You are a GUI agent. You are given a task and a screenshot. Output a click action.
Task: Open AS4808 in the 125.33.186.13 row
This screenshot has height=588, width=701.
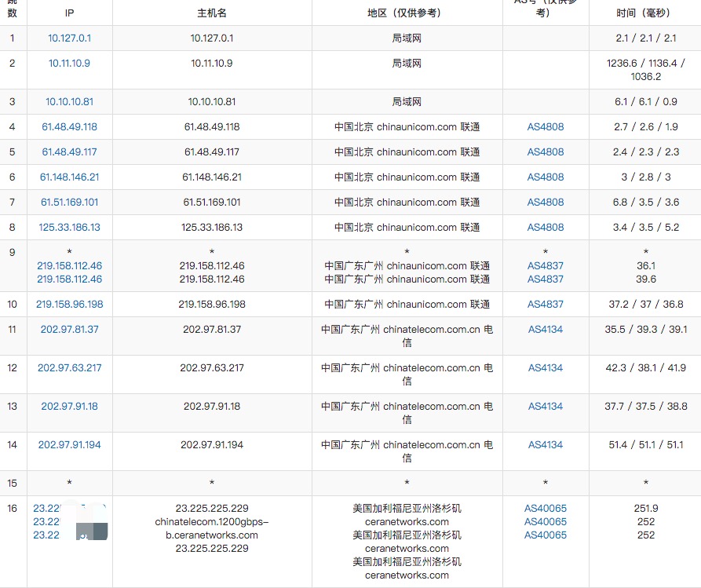point(546,227)
